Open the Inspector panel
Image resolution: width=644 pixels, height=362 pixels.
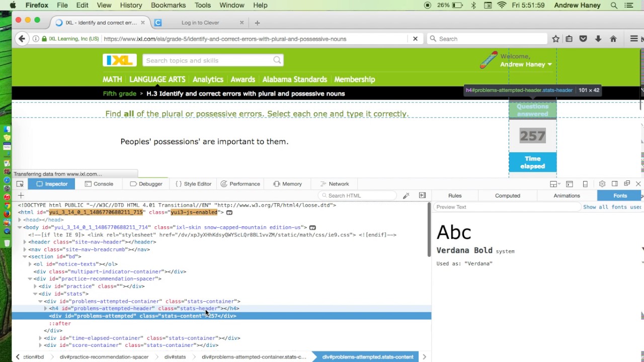click(x=51, y=184)
